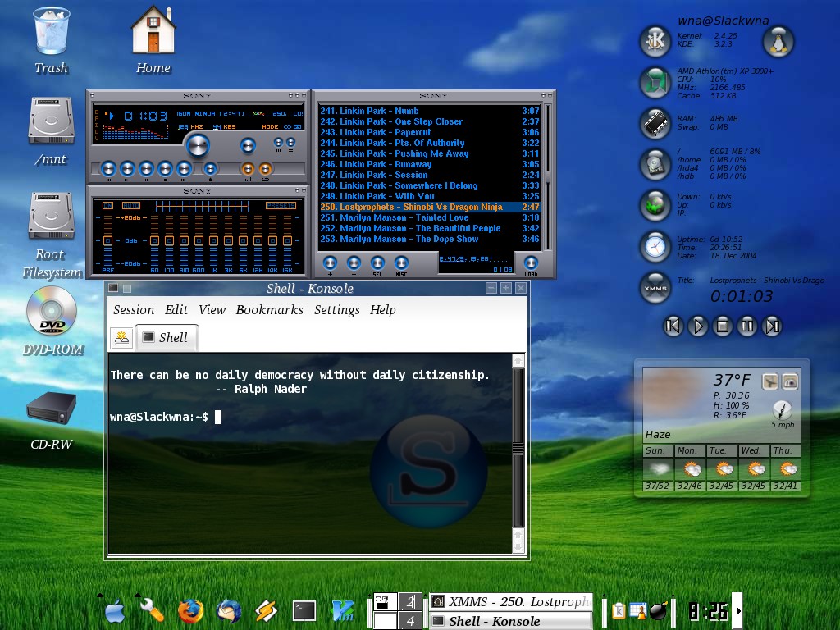Select track 241 Linkin Park - Numb
Image resolution: width=840 pixels, height=630 pixels.
pyautogui.click(x=430, y=111)
